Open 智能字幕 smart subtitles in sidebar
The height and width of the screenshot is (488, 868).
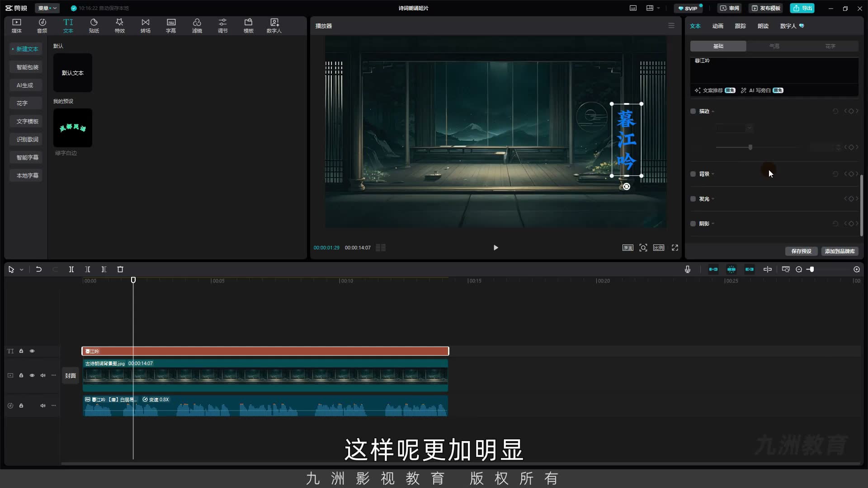[x=27, y=157]
